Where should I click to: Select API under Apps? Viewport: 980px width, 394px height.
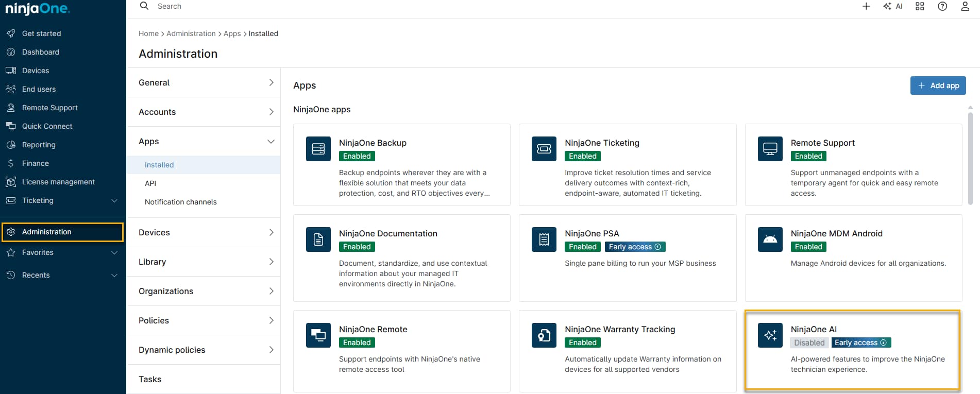[x=150, y=183]
